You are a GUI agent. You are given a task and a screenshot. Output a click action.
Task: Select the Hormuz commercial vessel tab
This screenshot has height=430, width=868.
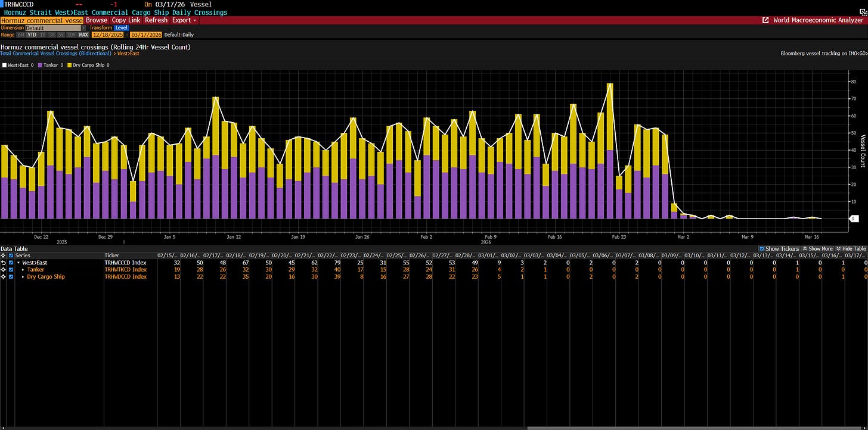click(42, 20)
